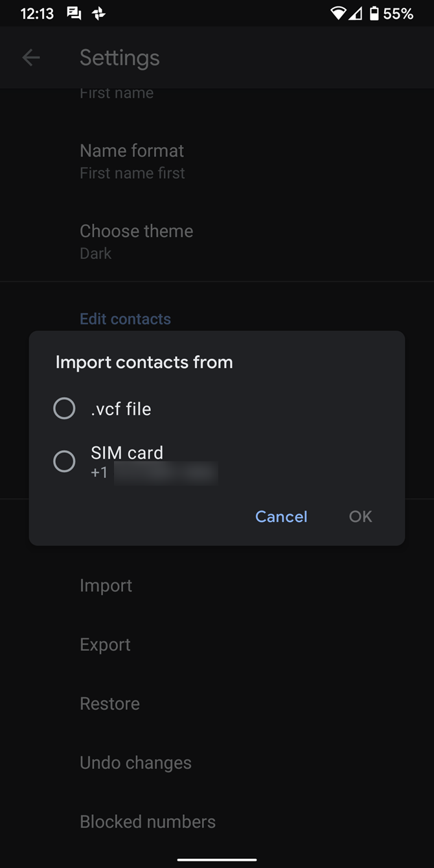434x868 pixels.
Task: Open the Restore option
Action: [x=109, y=703]
